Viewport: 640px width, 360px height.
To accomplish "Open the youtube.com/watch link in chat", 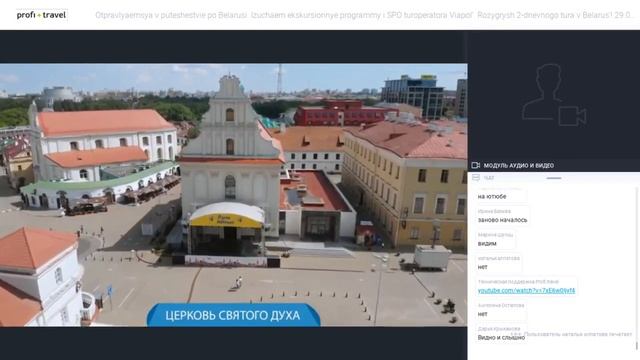I will [x=526, y=291].
